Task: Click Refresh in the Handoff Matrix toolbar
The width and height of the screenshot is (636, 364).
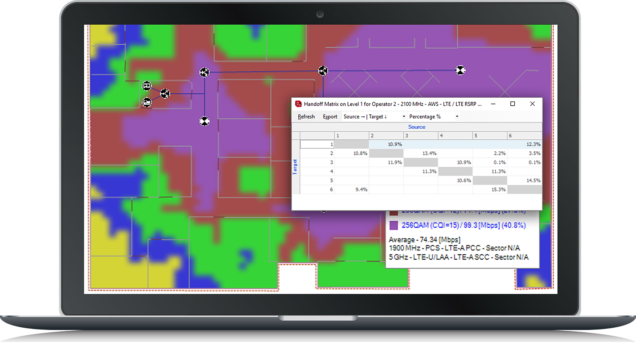Action: point(306,117)
